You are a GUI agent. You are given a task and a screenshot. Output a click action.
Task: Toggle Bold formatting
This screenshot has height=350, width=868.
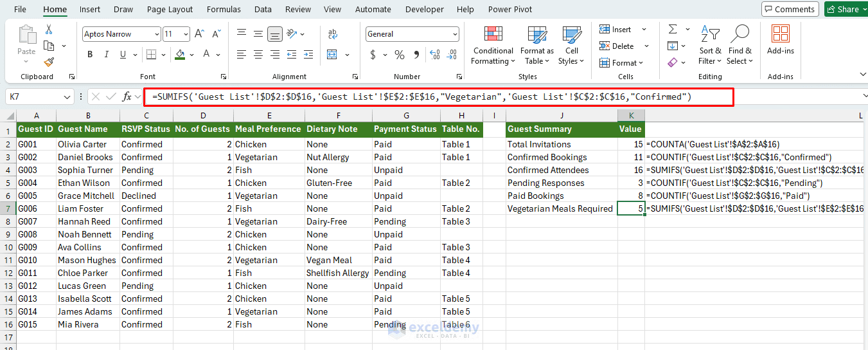(90, 55)
